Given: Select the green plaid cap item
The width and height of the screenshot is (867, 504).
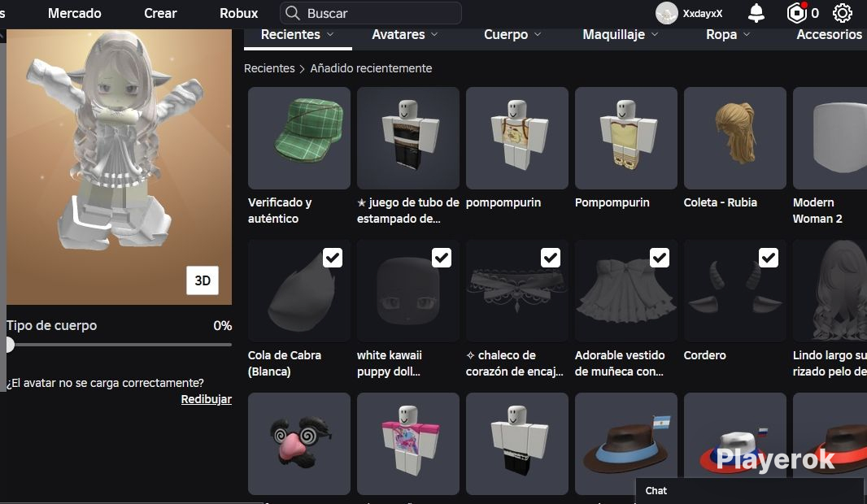Looking at the screenshot, I should [299, 138].
